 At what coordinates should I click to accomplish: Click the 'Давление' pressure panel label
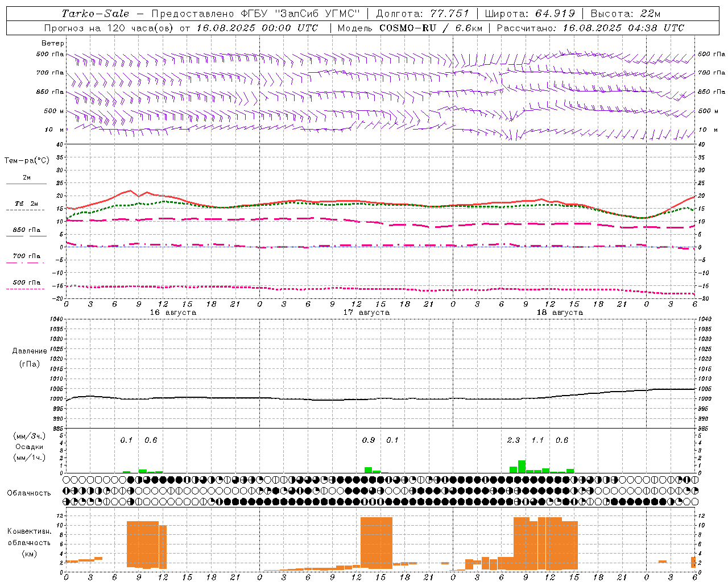(30, 351)
